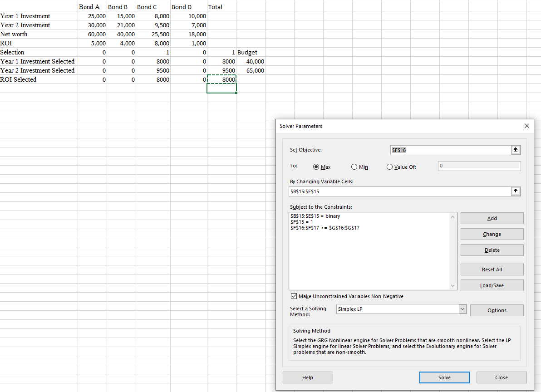Click the Help button
This screenshot has width=541, height=392.
(307, 377)
